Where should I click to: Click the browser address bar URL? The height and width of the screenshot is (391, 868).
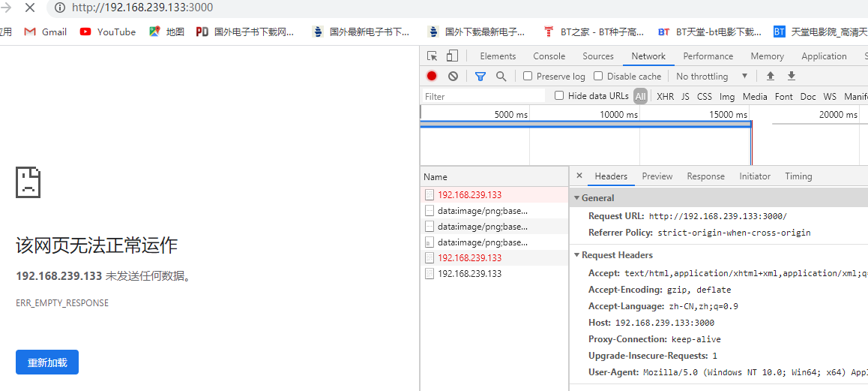tap(142, 8)
